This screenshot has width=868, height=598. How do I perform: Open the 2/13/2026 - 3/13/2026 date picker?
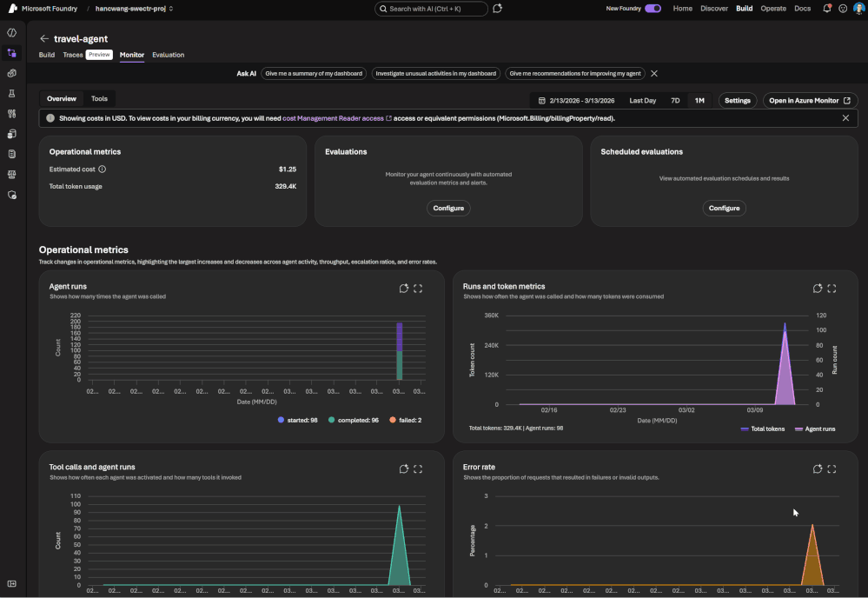click(576, 101)
